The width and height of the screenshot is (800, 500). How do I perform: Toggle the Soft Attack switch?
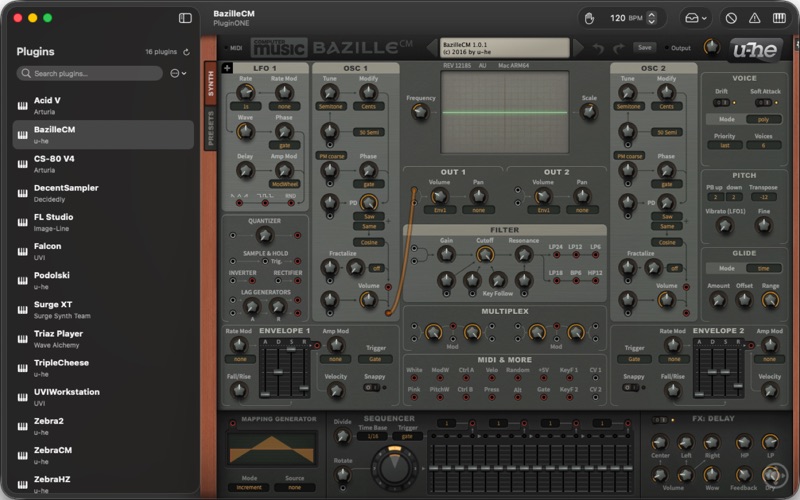pos(763,103)
